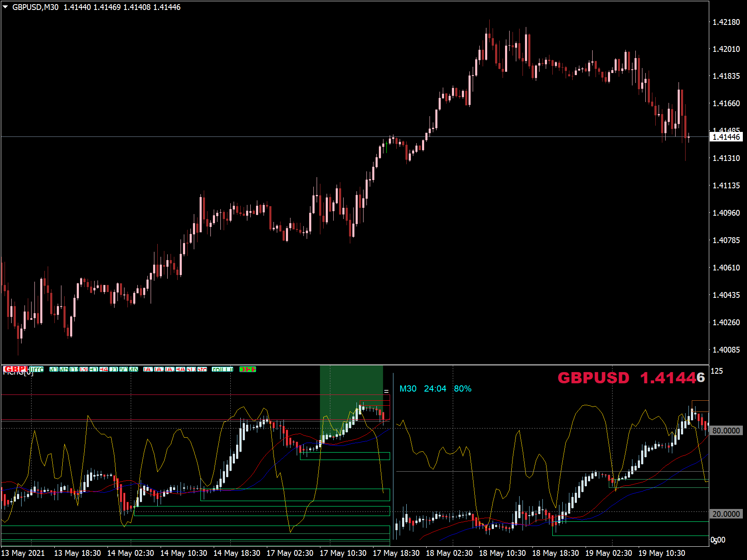The height and width of the screenshot is (560, 747).
Task: Click the 17 May 18:30 time label
Action: 396,553
